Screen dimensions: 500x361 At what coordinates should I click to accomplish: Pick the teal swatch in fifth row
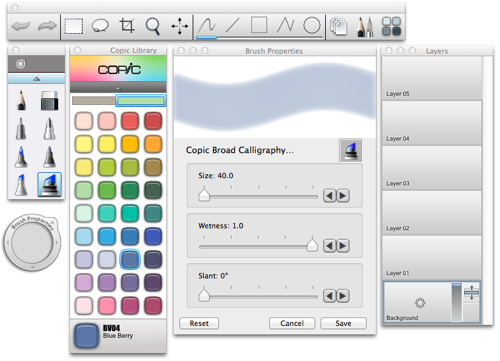point(130,213)
